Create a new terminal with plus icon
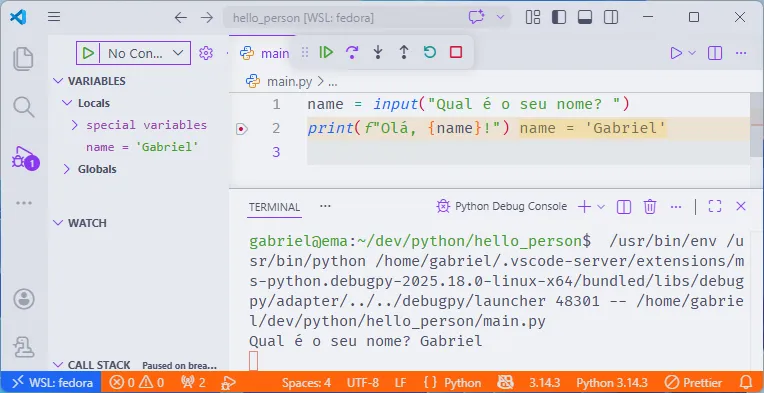Image resolution: width=764 pixels, height=393 pixels. tap(584, 206)
